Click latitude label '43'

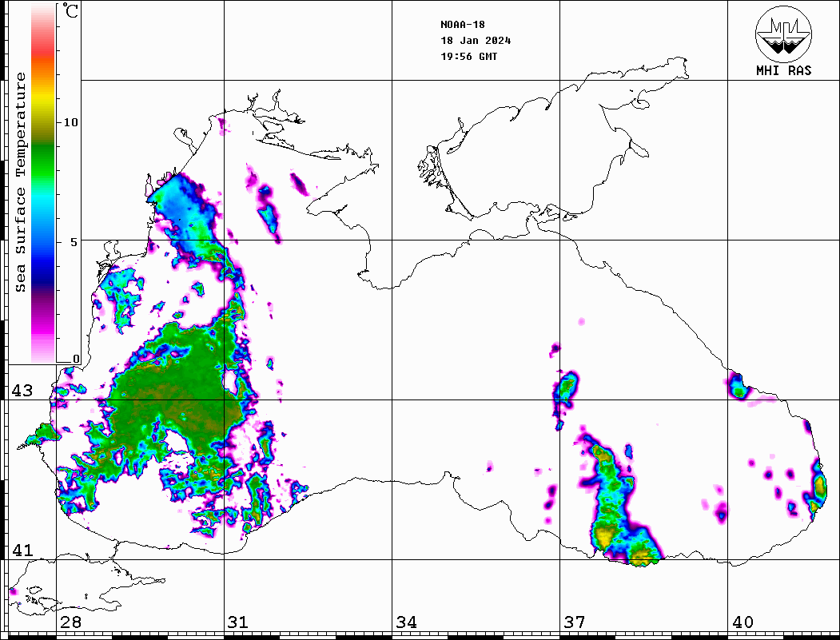(x=22, y=391)
